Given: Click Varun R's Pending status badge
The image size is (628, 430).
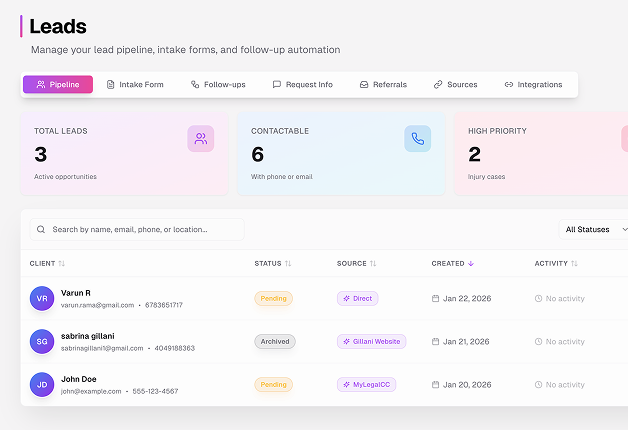Looking at the screenshot, I should tap(274, 298).
